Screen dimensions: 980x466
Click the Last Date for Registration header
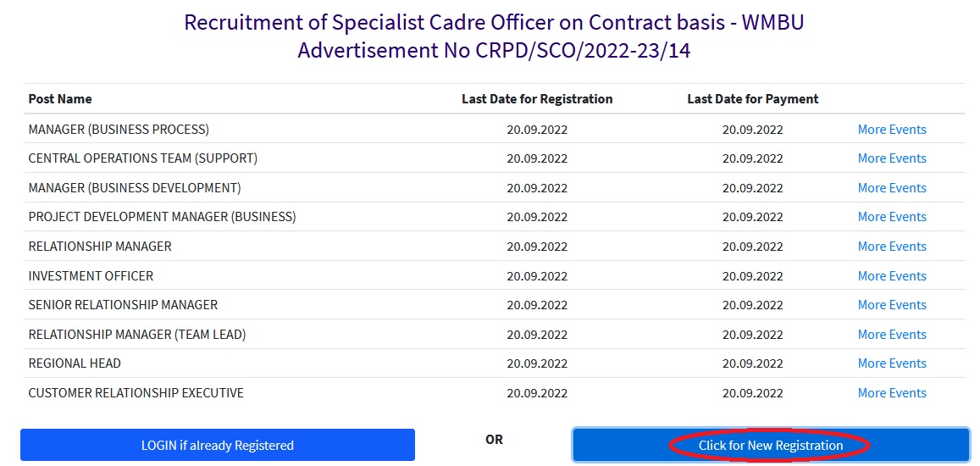[537, 99]
